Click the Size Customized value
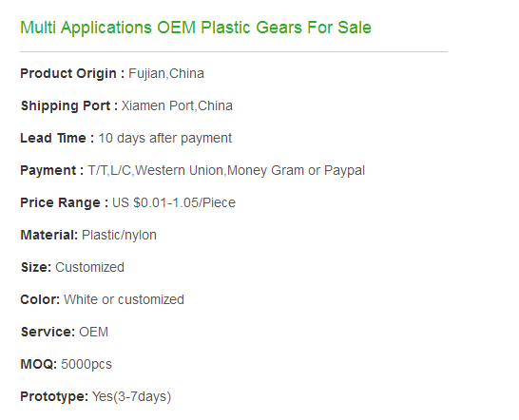This screenshot has width=519, height=420. [89, 267]
